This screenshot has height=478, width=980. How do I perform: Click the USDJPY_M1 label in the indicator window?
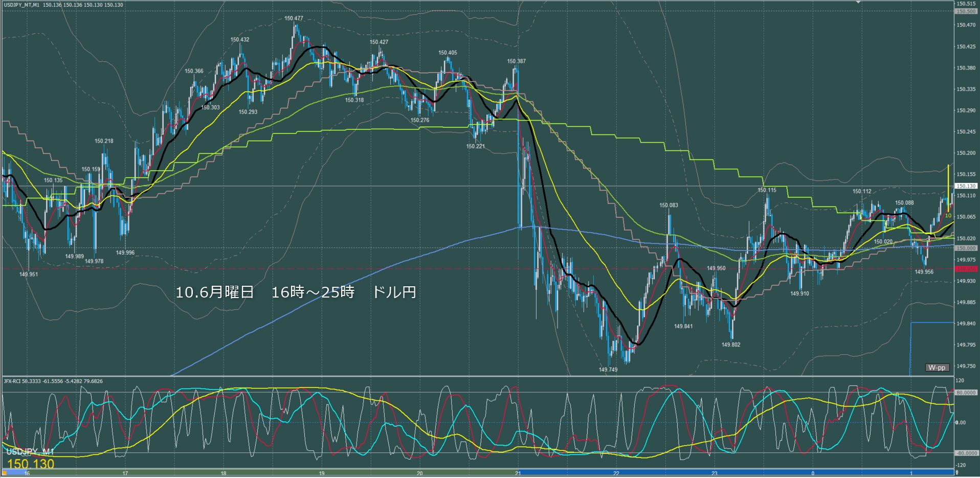click(x=30, y=452)
